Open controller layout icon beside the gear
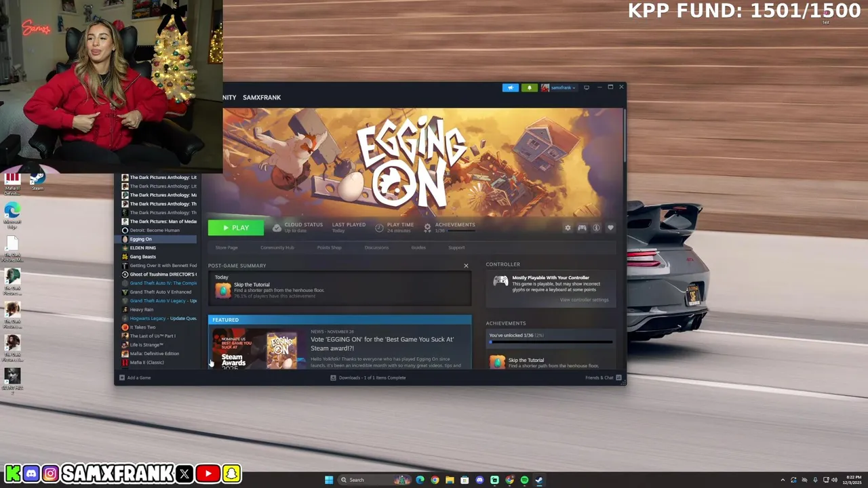This screenshot has width=868, height=488. coord(582,228)
